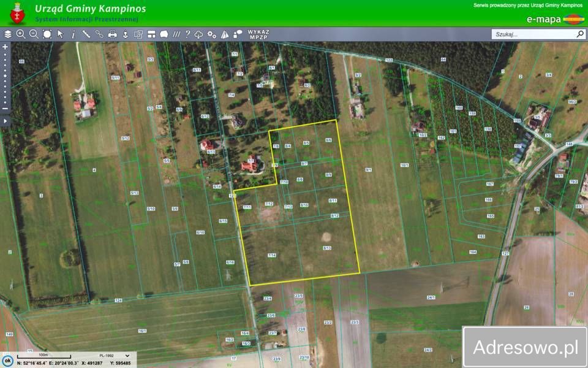
Task: Select parcel label 8/13 on map
Action: click(x=327, y=248)
